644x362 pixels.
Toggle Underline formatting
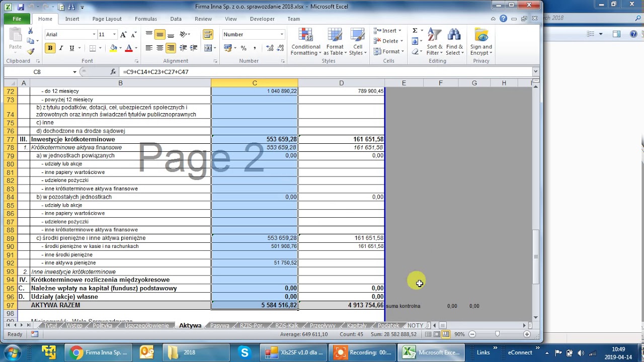tap(72, 48)
